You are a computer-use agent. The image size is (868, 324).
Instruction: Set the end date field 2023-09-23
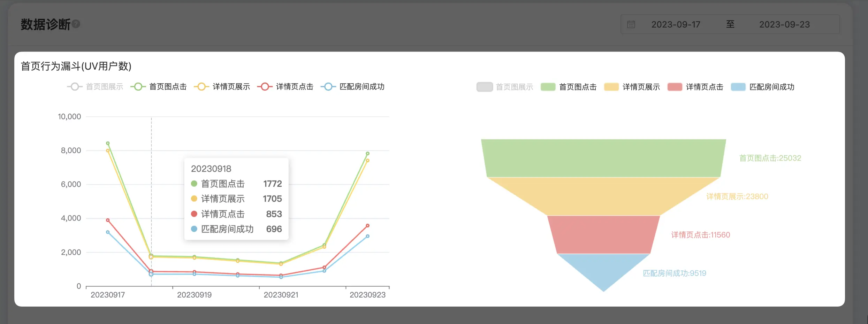(784, 24)
